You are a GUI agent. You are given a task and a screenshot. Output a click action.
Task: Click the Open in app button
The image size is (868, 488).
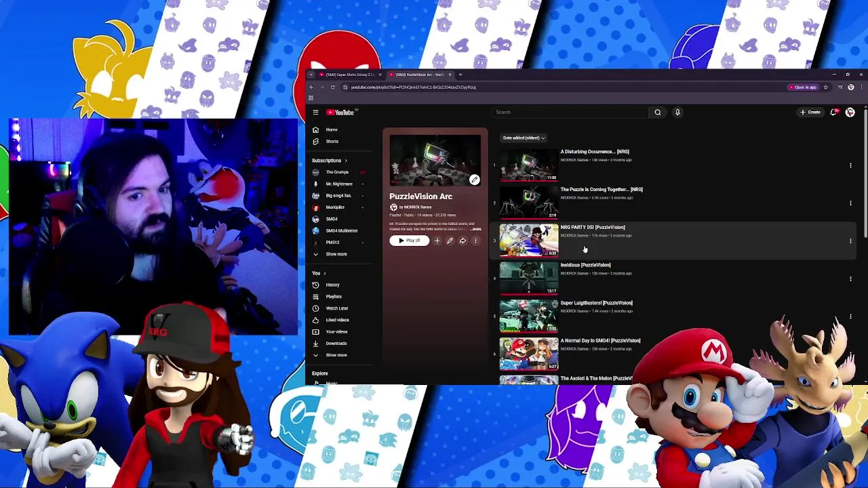(x=803, y=87)
